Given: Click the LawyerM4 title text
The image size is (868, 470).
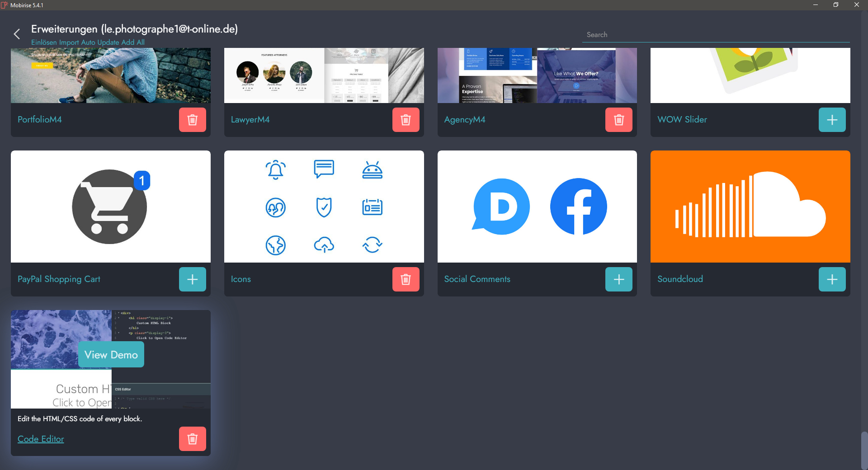Looking at the screenshot, I should (x=250, y=120).
